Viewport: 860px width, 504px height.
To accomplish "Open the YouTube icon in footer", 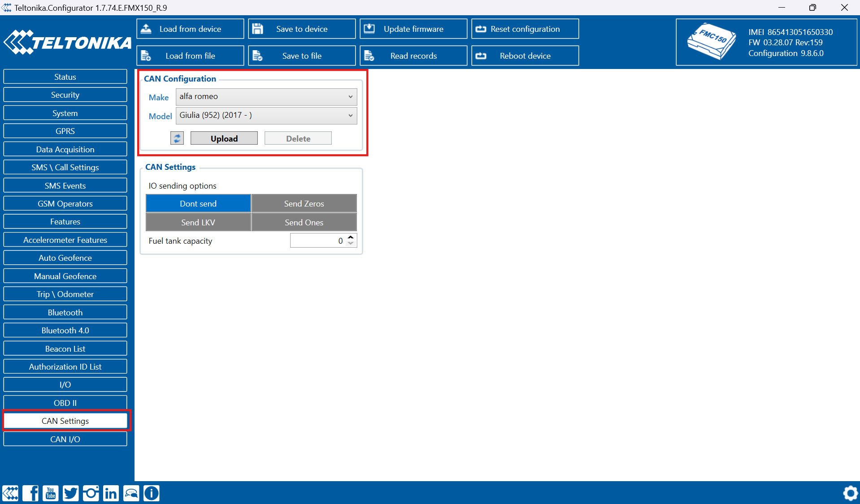I will tap(51, 493).
